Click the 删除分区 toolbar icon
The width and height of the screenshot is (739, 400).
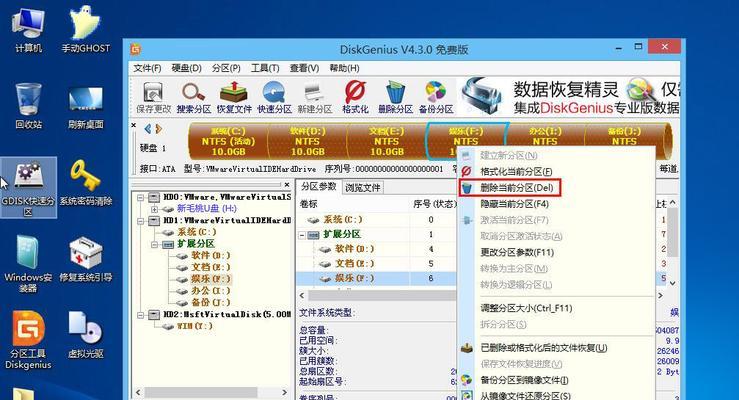tap(395, 98)
